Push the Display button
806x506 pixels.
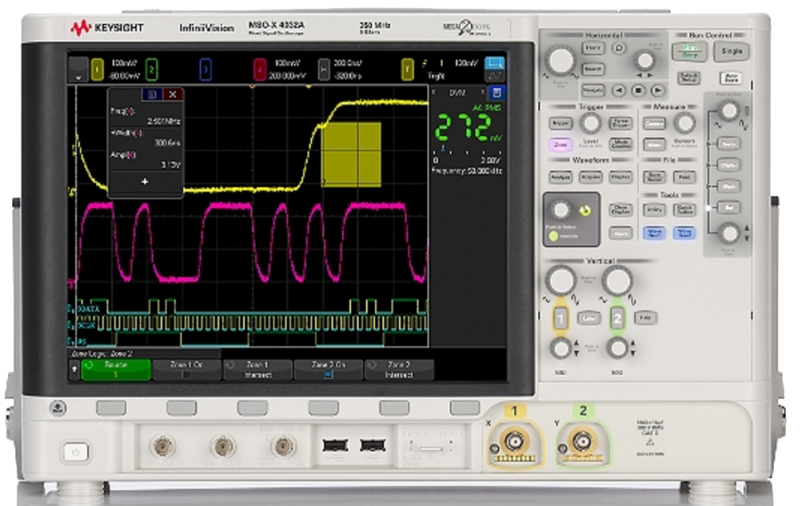[x=620, y=177]
